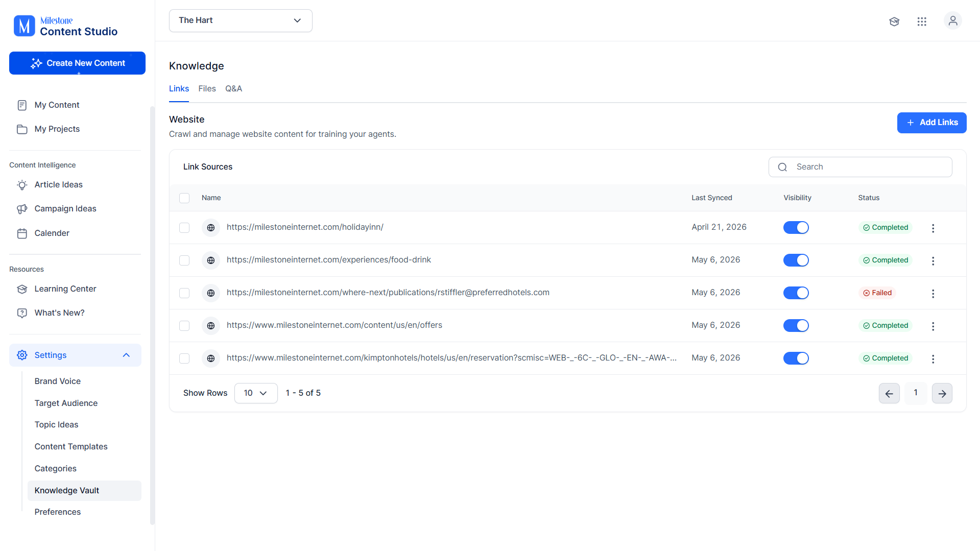Click the Failed status badge
The height and width of the screenshot is (551, 980).
coord(877,293)
